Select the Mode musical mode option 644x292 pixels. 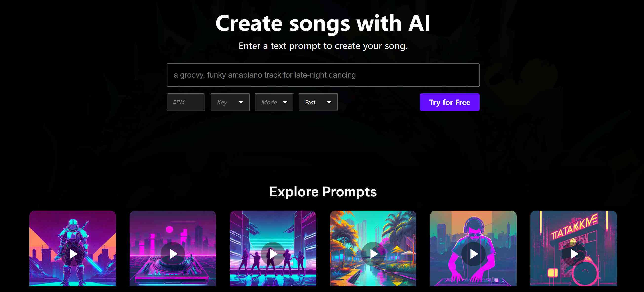pyautogui.click(x=273, y=102)
